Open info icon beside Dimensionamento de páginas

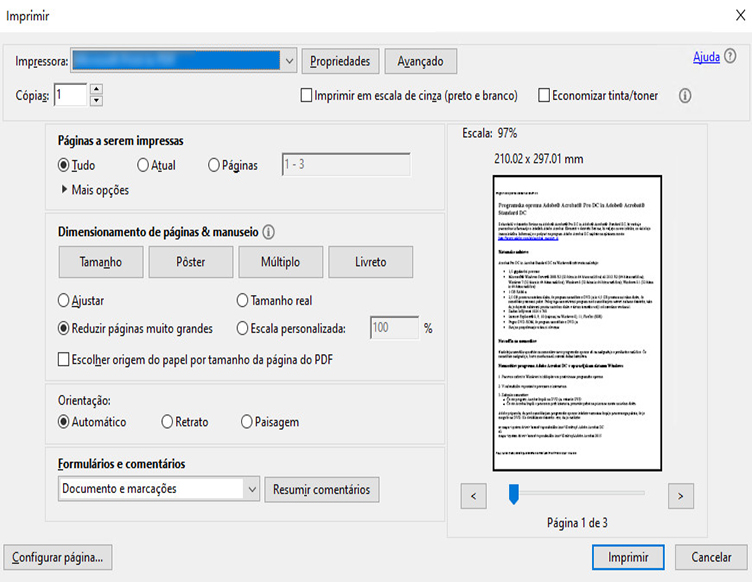269,232
